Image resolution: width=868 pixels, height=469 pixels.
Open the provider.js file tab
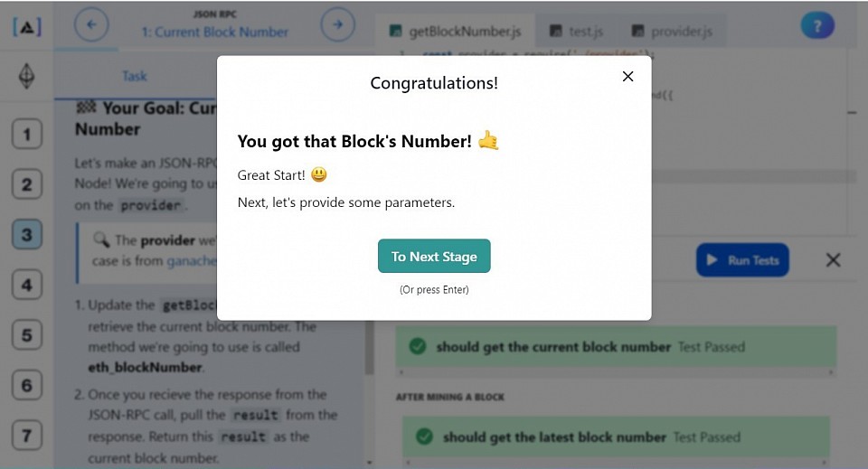[672, 31]
